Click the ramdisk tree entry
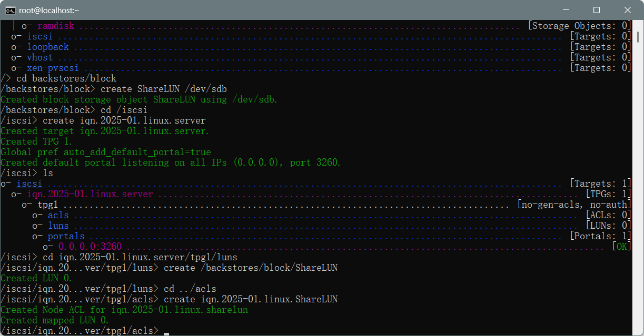This screenshot has width=644, height=336. coord(55,26)
